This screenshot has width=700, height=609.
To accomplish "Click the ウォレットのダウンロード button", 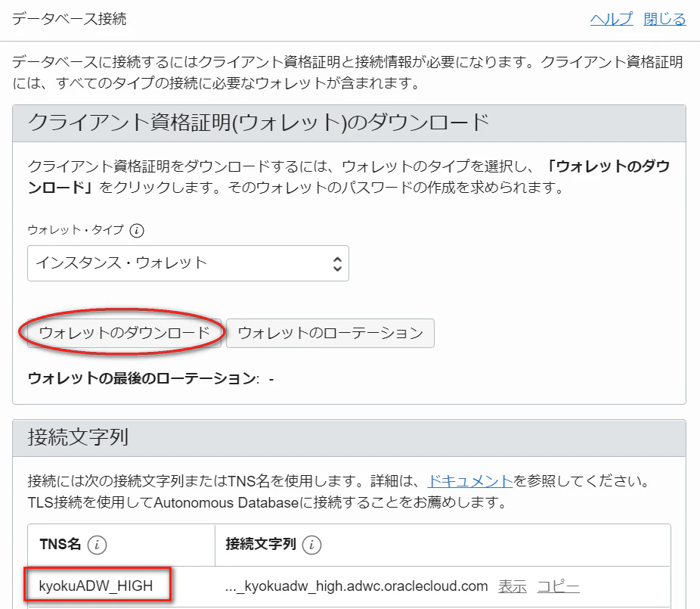I will [x=124, y=333].
